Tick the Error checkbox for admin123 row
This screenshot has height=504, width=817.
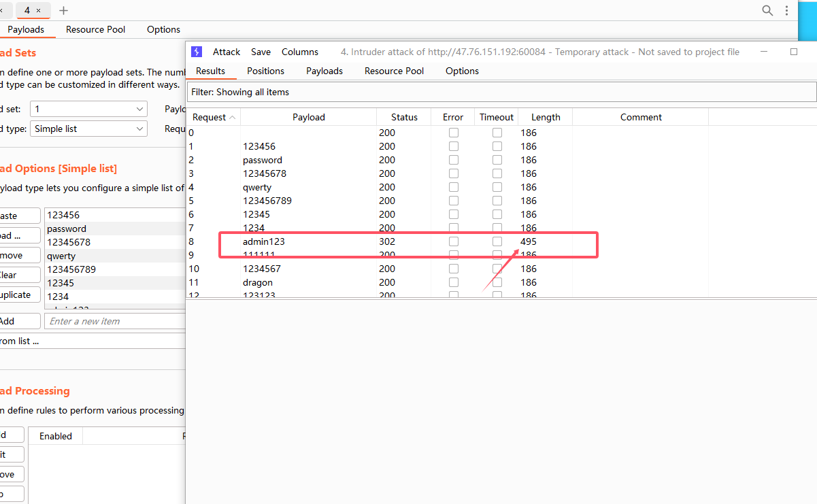[453, 241]
